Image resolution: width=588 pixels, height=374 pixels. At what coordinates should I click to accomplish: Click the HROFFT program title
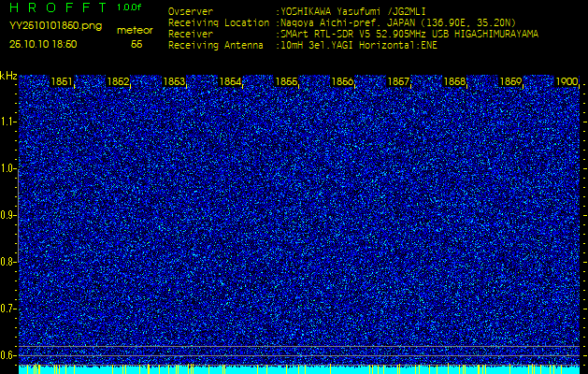click(58, 7)
